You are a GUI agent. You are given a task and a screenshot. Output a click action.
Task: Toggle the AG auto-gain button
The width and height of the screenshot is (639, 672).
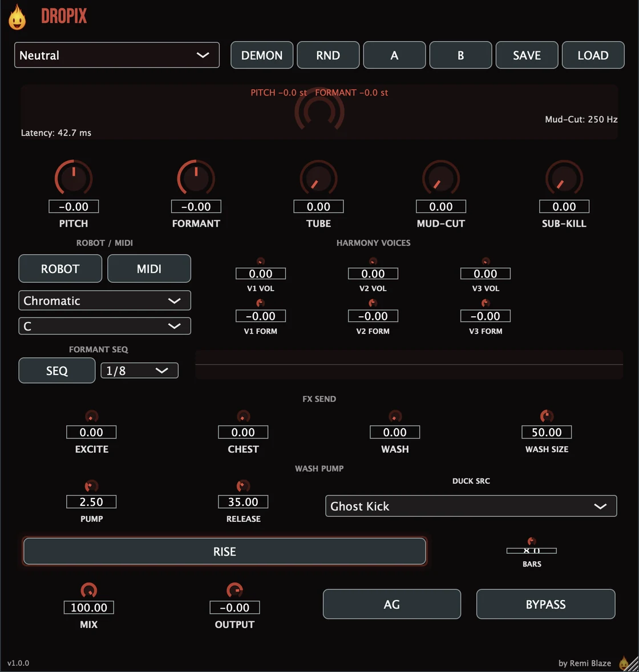pos(392,604)
